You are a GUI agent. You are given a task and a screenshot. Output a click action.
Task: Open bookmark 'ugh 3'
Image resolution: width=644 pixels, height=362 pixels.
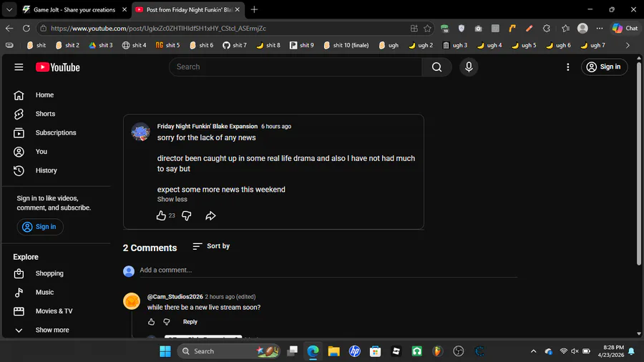tap(455, 45)
